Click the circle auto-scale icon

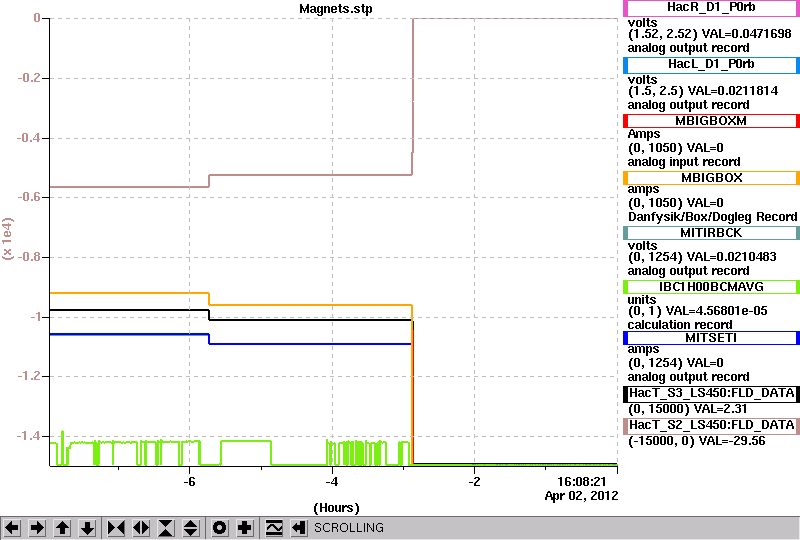(219, 528)
